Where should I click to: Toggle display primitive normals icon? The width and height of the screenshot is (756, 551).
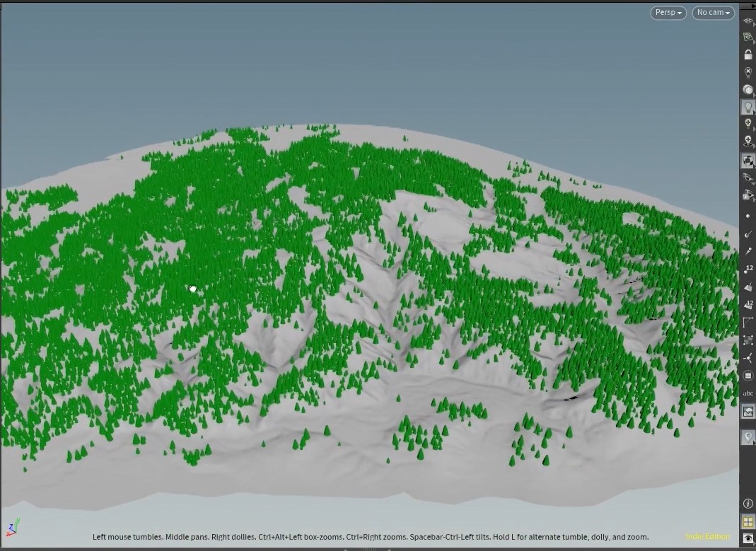pos(748,287)
